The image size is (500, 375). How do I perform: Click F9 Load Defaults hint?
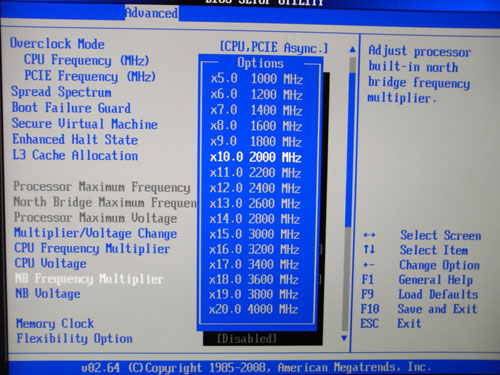tap(420, 294)
